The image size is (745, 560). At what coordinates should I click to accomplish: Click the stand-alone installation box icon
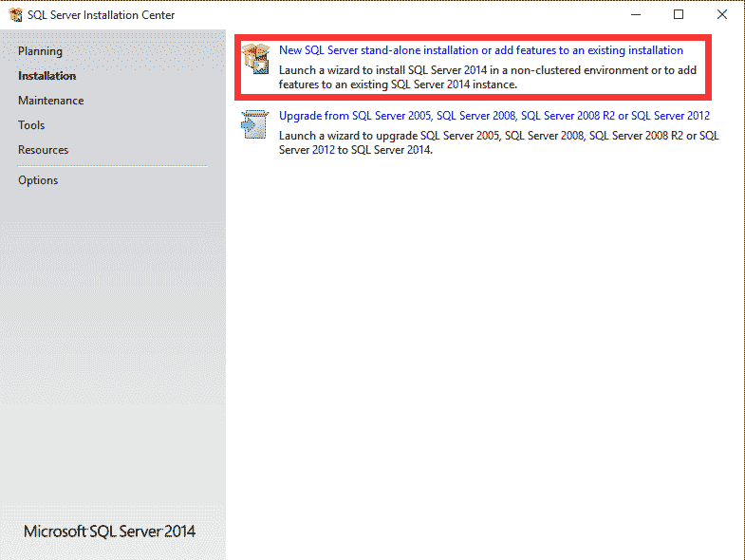coord(255,60)
